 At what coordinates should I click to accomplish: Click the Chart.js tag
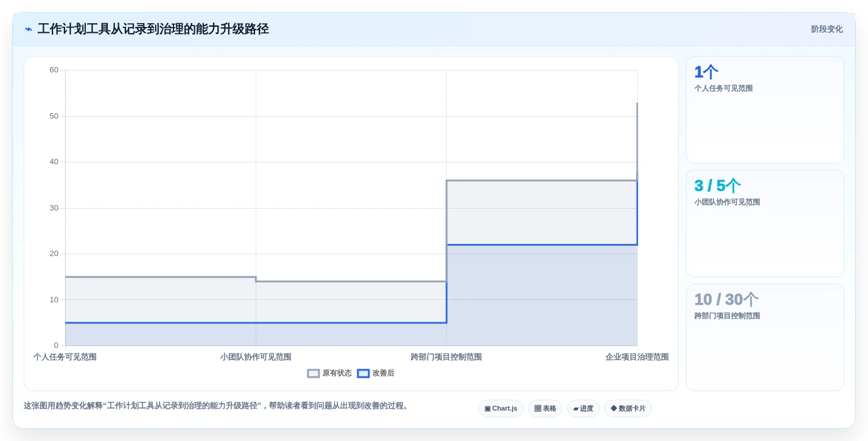(501, 409)
